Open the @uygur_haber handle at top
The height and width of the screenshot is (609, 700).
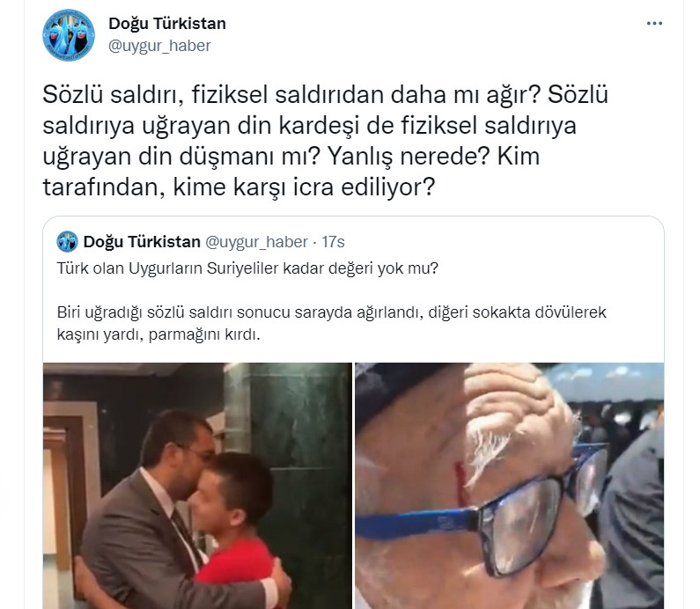tap(159, 46)
